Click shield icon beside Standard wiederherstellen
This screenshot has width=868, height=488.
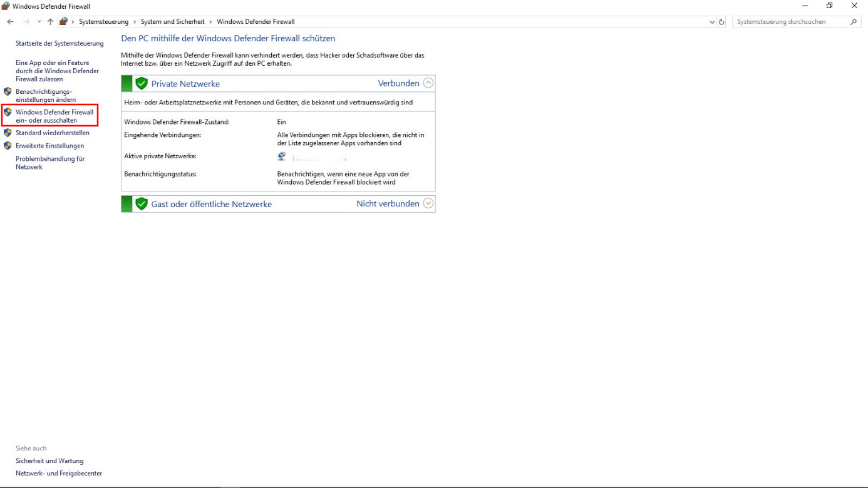[x=8, y=133]
